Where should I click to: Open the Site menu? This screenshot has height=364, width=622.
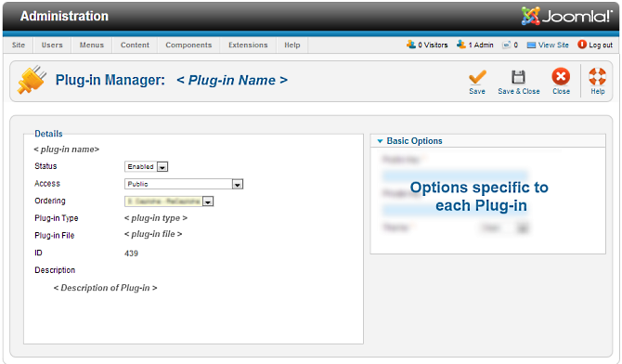(x=19, y=45)
